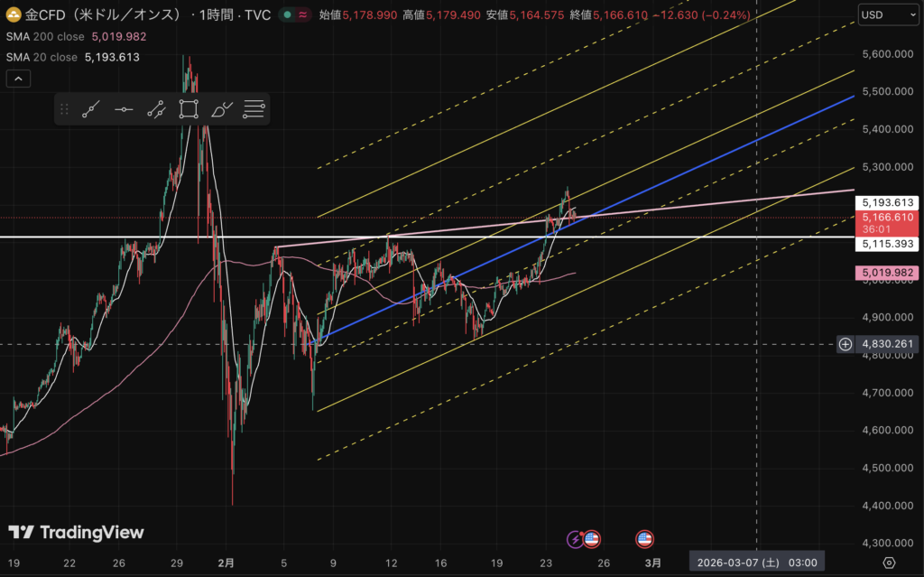
Task: Click the 金CFD symbol name
Action: 99,15
